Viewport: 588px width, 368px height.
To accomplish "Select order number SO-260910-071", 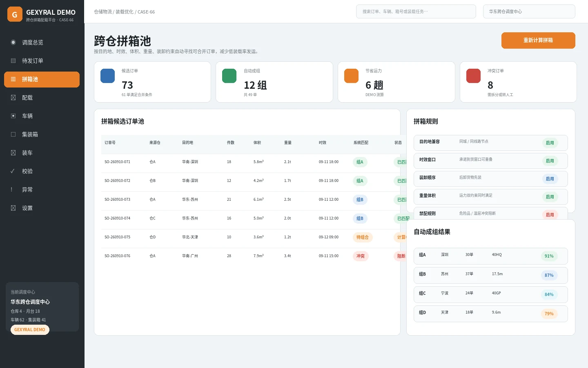I will pyautogui.click(x=117, y=162).
